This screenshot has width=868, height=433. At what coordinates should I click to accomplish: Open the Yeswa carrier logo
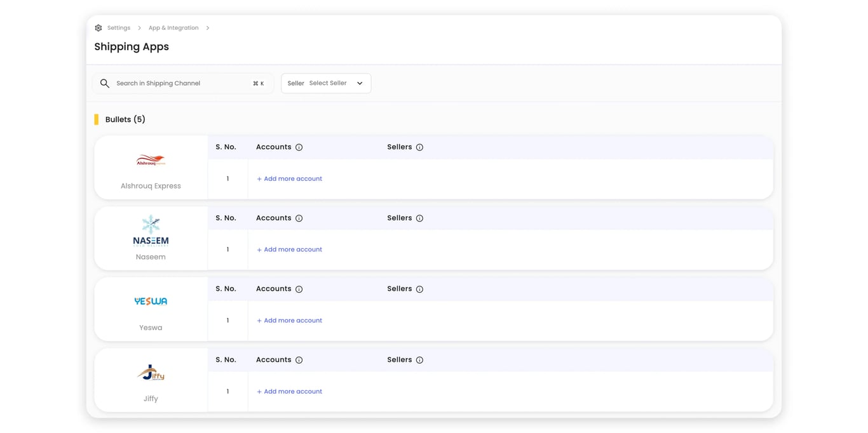coord(150,301)
